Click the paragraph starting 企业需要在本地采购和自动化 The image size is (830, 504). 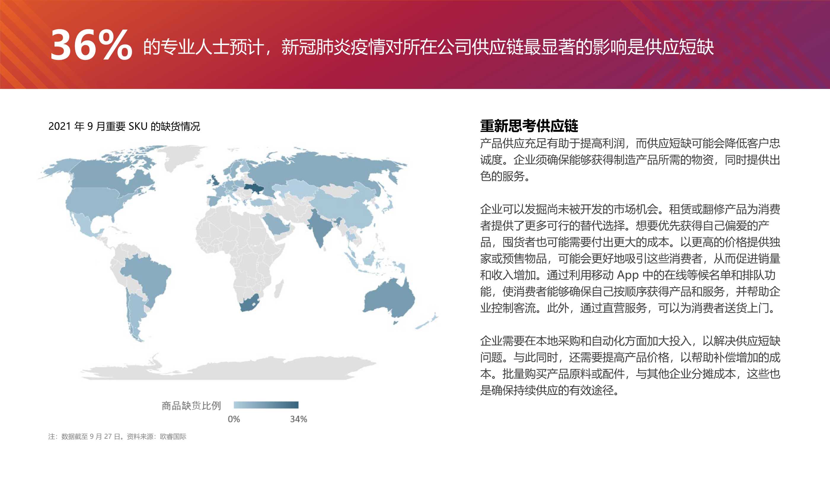coord(630,366)
